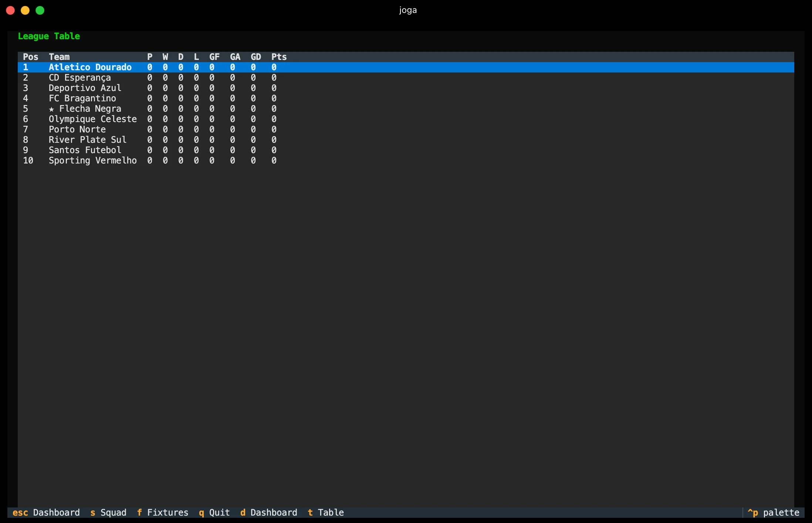Open the command palette with ^p
812x523 pixels.
click(774, 513)
